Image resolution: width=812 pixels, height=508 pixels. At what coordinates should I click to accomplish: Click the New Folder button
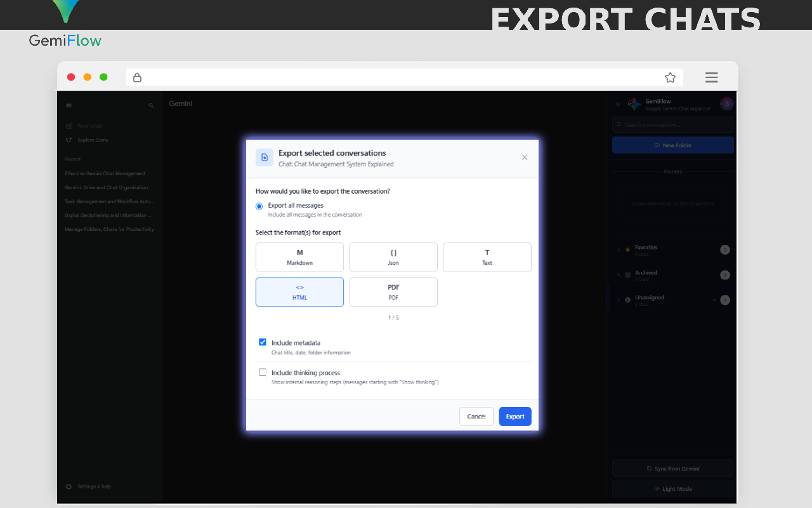(x=673, y=145)
